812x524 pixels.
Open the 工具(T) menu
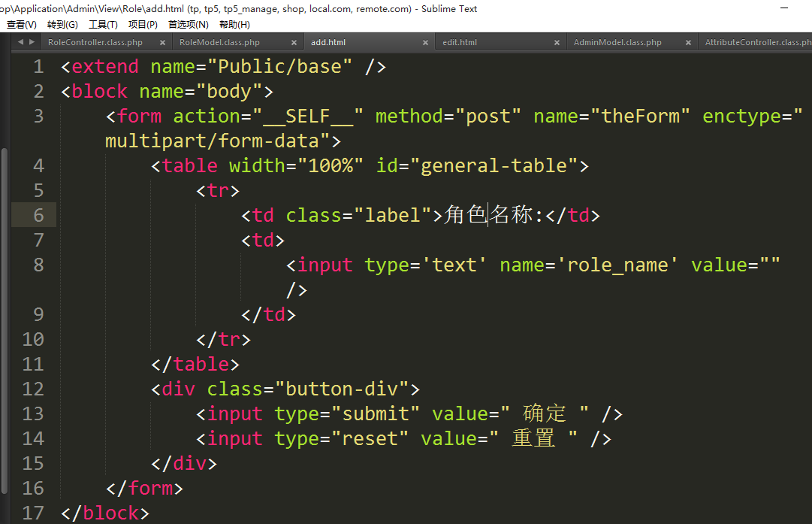pos(103,25)
